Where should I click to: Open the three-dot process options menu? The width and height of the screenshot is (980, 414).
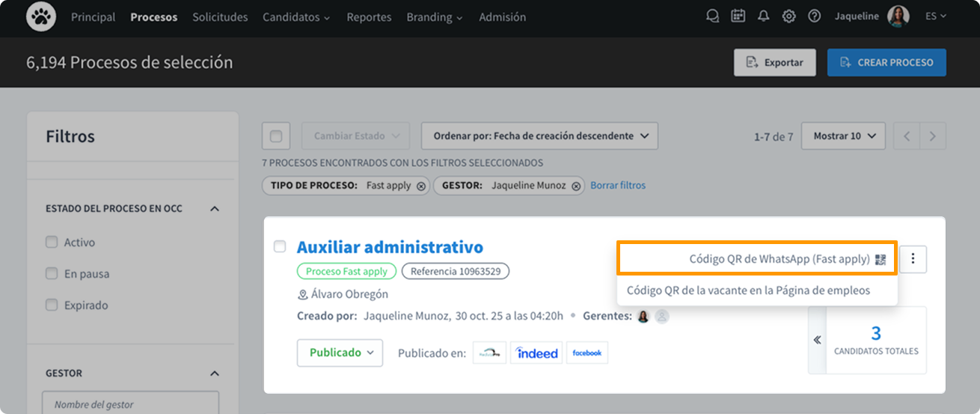(913, 259)
